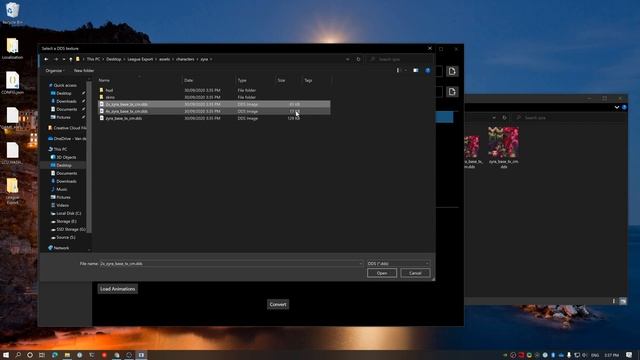Select Music under This PC
The height and width of the screenshot is (360, 640).
(x=62, y=189)
